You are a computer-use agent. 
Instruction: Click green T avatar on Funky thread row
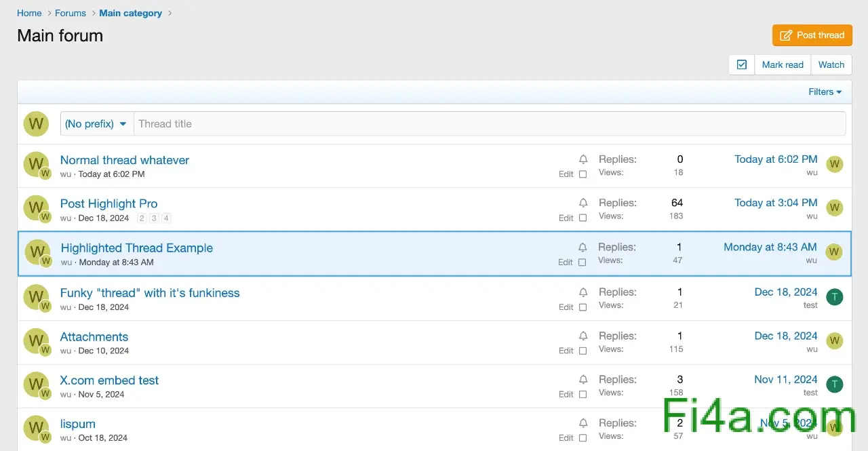[834, 297]
